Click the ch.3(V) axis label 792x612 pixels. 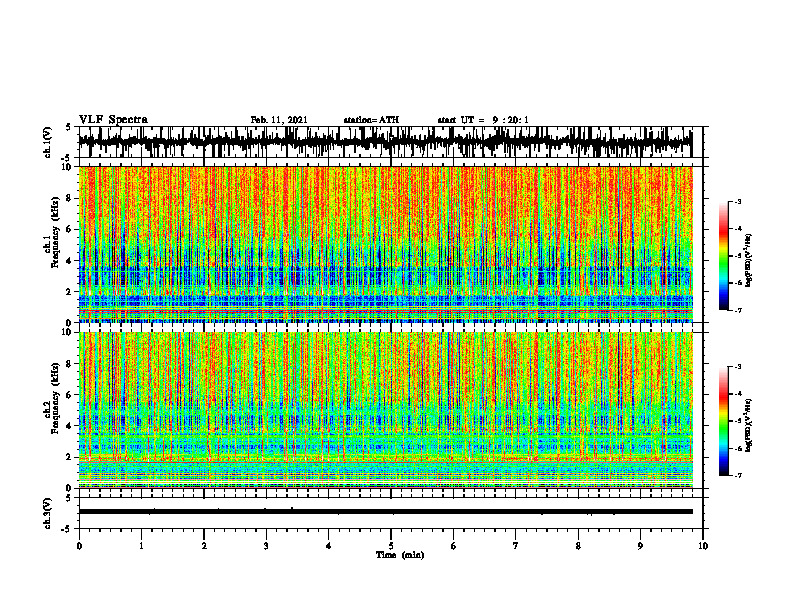pos(48,513)
